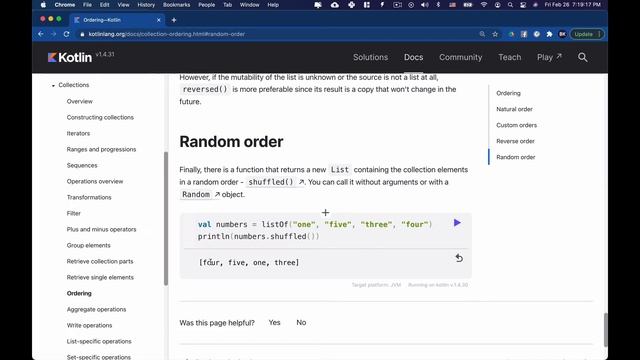Open Group elements sidebar page
The width and height of the screenshot is (640, 360).
coord(89,245)
